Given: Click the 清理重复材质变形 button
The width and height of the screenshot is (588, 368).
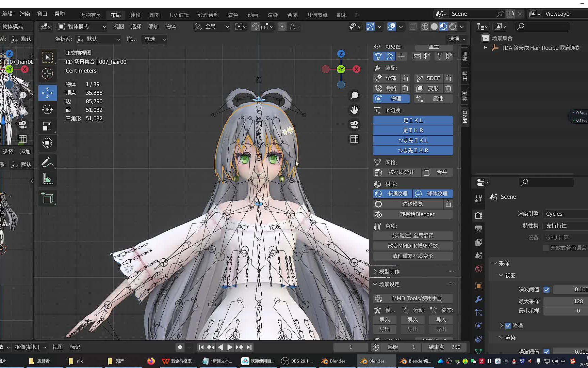Looking at the screenshot, I should [x=413, y=256].
